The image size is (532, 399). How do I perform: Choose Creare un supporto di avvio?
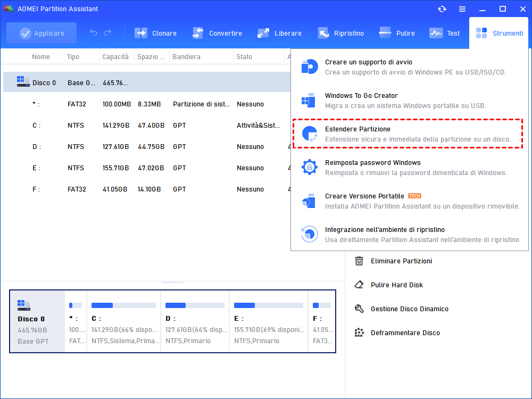click(x=410, y=67)
